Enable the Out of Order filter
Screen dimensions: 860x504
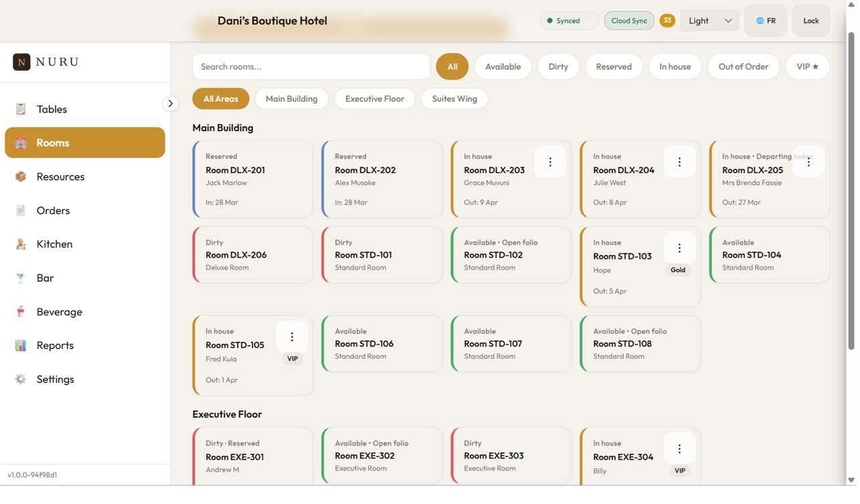point(743,67)
